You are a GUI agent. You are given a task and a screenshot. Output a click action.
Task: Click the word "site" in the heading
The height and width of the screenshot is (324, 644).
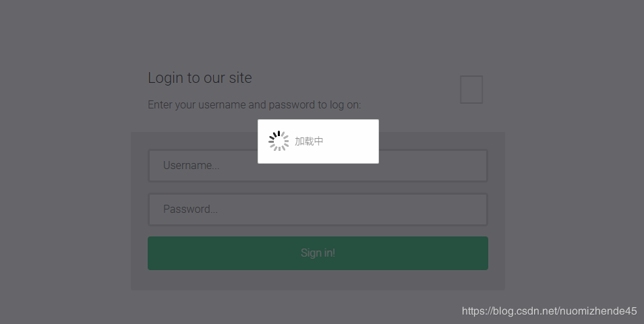tap(239, 78)
